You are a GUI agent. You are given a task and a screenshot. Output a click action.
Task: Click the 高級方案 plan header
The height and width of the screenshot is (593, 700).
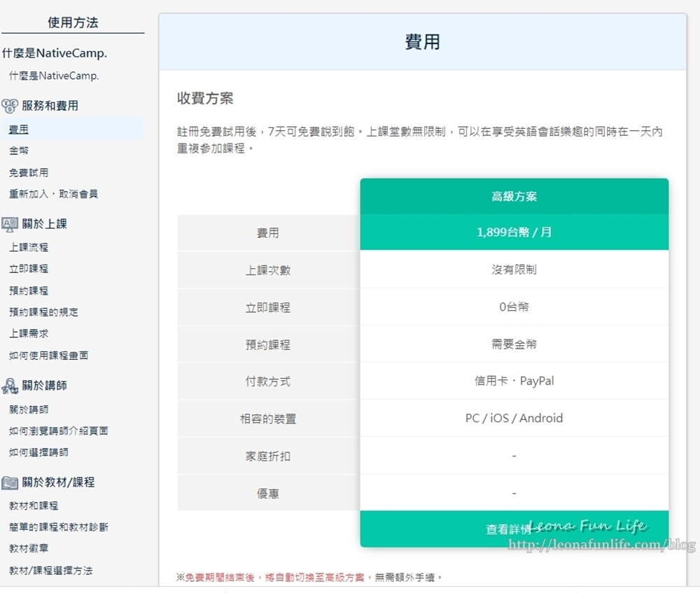(x=514, y=197)
